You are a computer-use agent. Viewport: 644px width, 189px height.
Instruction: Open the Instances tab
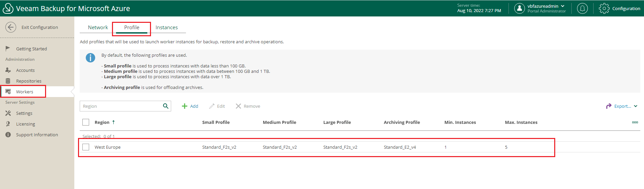[166, 28]
